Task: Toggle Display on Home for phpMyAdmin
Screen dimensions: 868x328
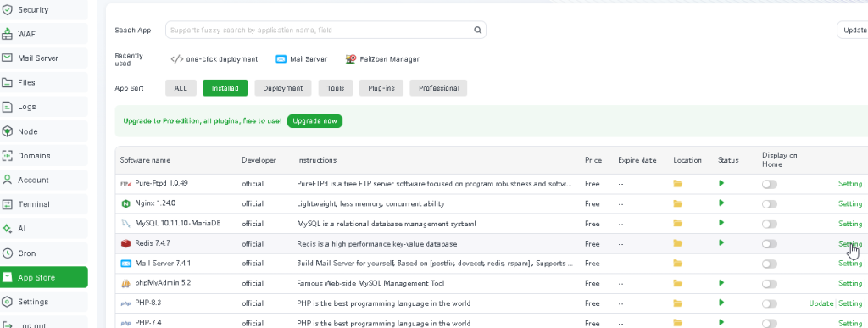Action: pyautogui.click(x=770, y=284)
